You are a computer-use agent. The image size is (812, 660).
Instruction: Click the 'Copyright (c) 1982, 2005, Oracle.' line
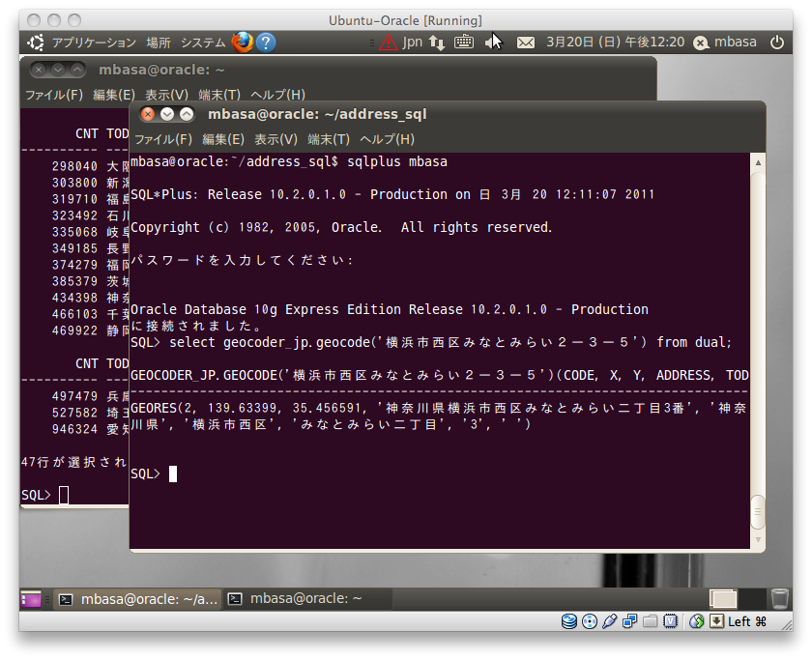pyautogui.click(x=341, y=227)
